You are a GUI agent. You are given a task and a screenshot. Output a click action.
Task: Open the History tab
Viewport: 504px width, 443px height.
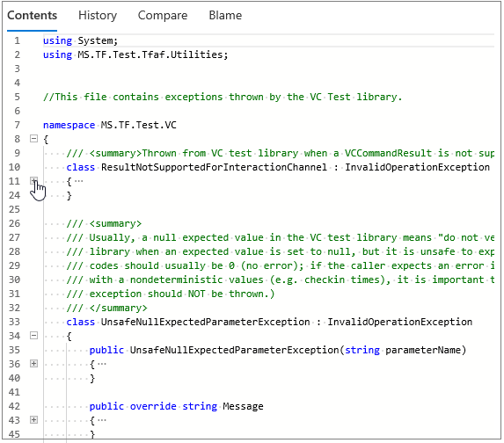click(98, 16)
